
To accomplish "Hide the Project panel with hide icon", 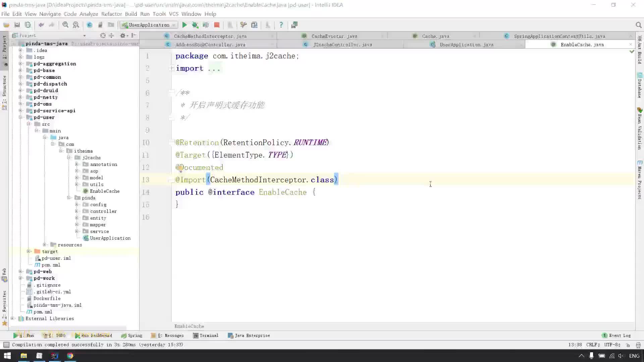I will click(134, 36).
